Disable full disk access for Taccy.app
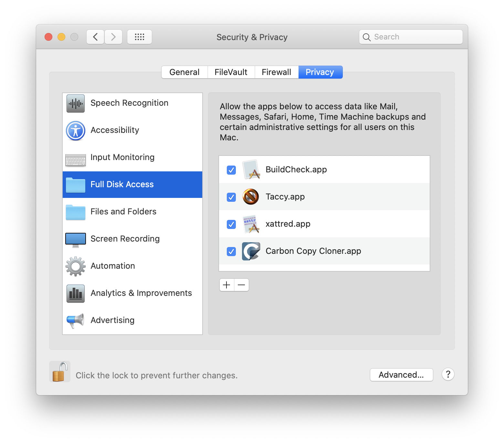 coord(231,197)
